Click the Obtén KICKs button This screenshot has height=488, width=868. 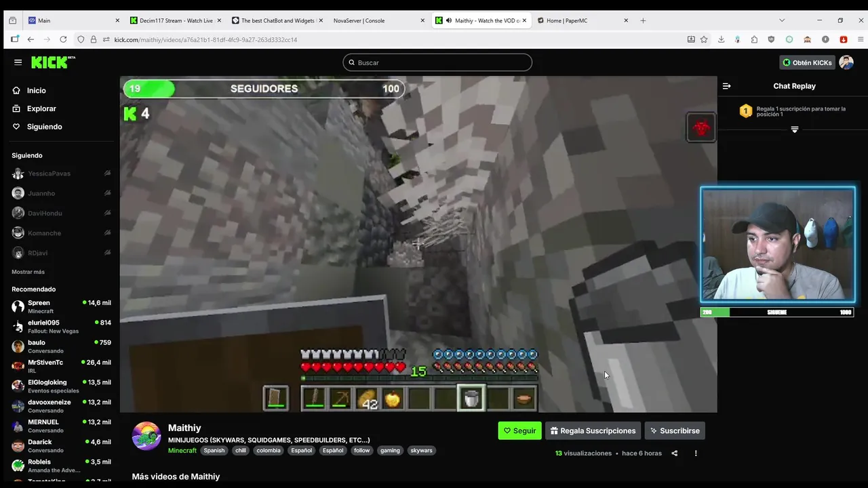(807, 62)
